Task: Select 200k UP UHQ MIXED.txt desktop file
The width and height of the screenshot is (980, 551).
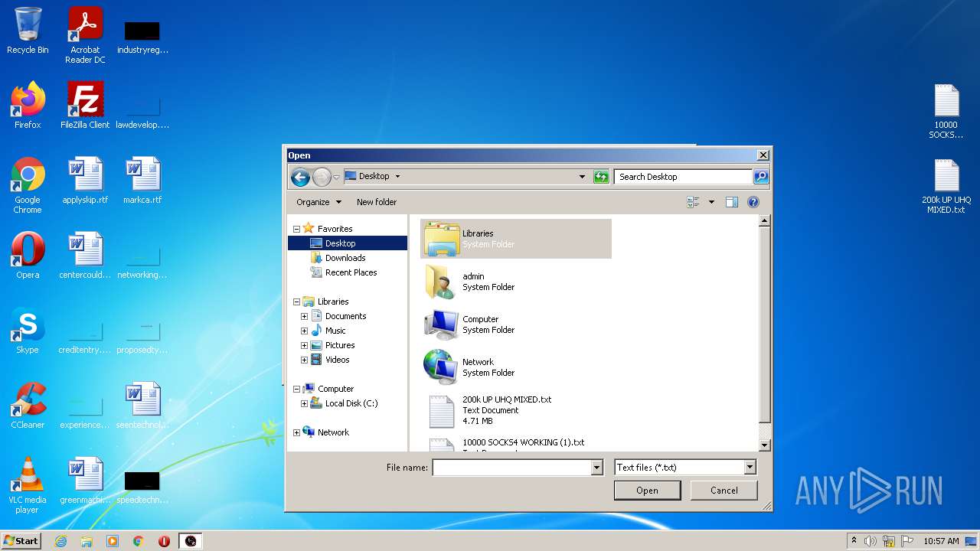Action: [946, 187]
